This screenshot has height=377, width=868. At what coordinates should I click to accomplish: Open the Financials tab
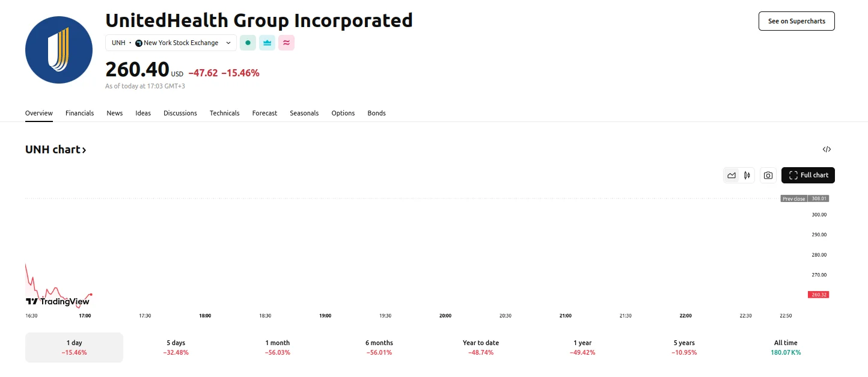(x=79, y=113)
